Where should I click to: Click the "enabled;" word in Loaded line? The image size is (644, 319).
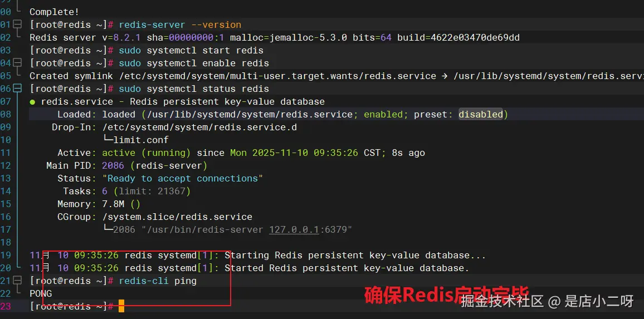[x=386, y=114]
